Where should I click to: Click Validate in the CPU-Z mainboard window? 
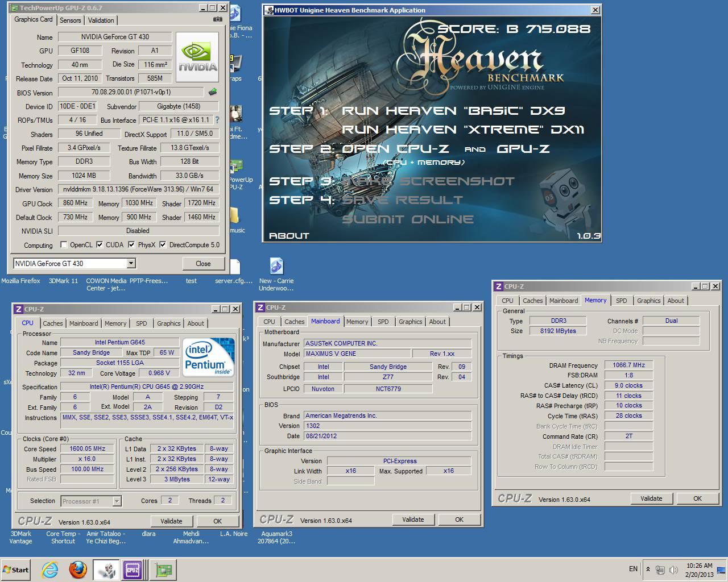click(x=413, y=519)
